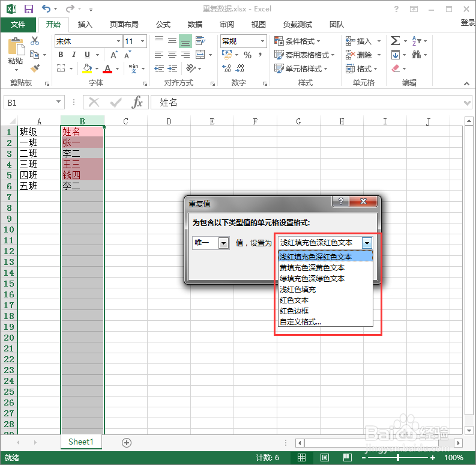Click the text orientation icon
This screenshot has width=476, height=465.
coord(191,68)
